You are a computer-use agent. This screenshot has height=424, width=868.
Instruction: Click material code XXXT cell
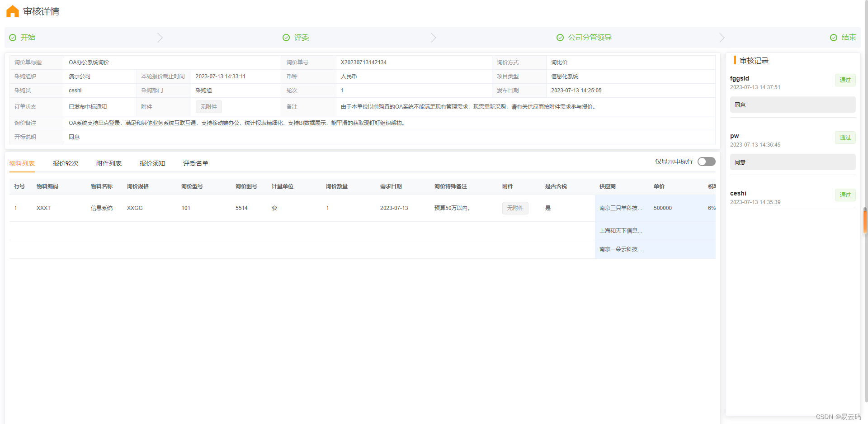tap(44, 208)
